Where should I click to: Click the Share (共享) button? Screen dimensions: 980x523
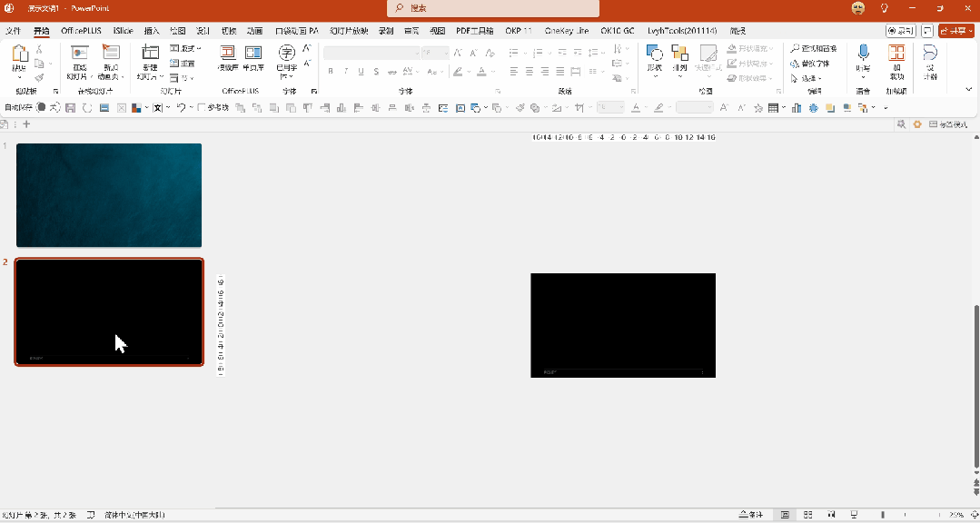956,31
